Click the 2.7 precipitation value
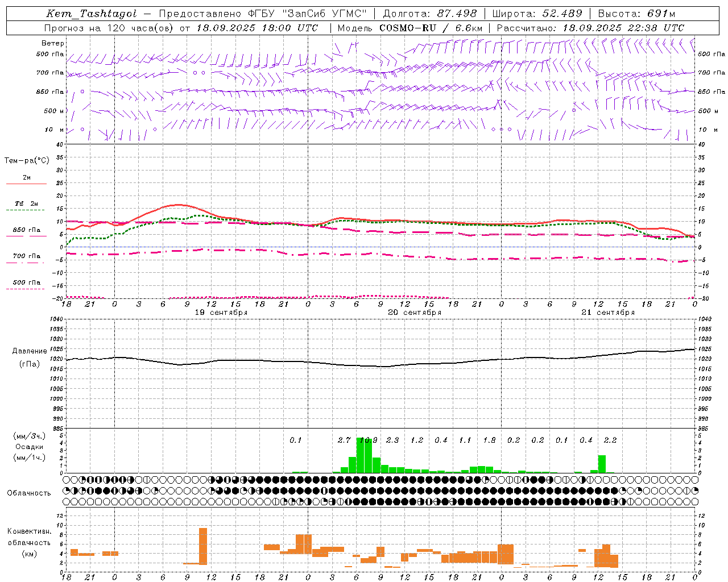The image size is (728, 582). [x=344, y=440]
